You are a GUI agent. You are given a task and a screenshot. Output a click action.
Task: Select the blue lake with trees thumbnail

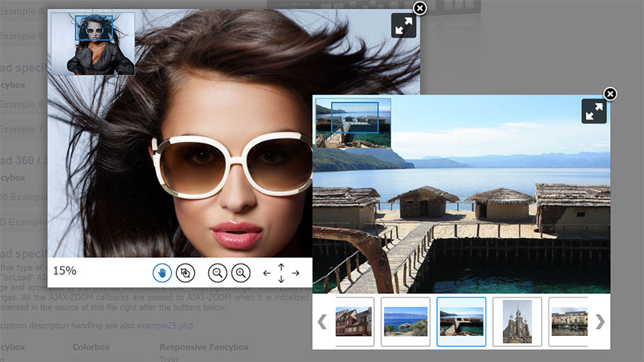tap(405, 321)
